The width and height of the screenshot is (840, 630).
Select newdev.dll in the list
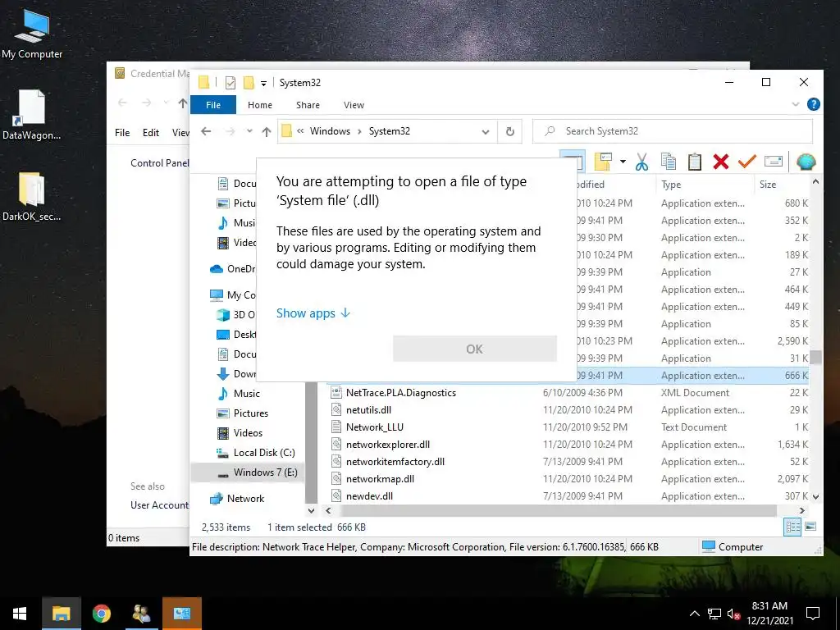click(x=369, y=495)
